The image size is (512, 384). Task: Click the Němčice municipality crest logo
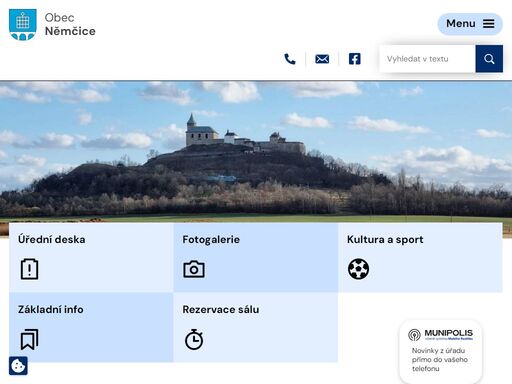coord(23,25)
